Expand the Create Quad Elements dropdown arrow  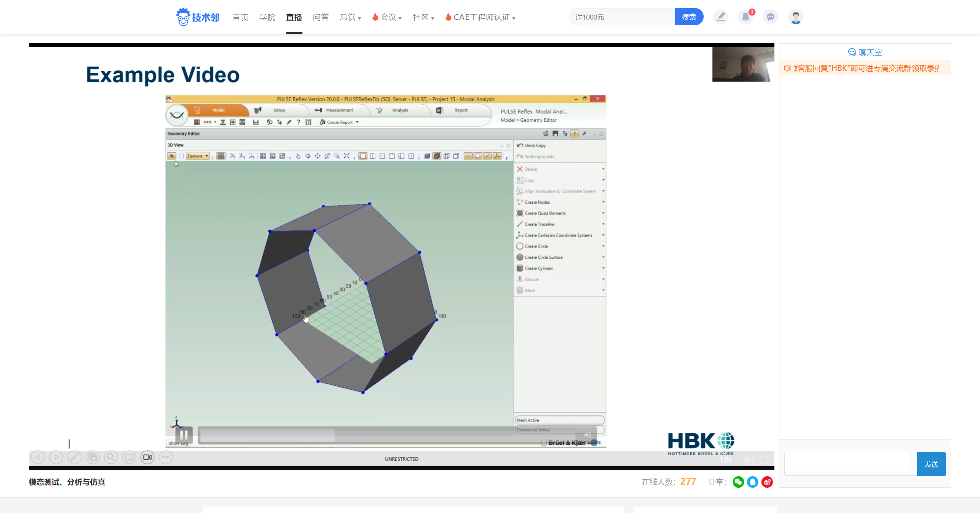(603, 213)
